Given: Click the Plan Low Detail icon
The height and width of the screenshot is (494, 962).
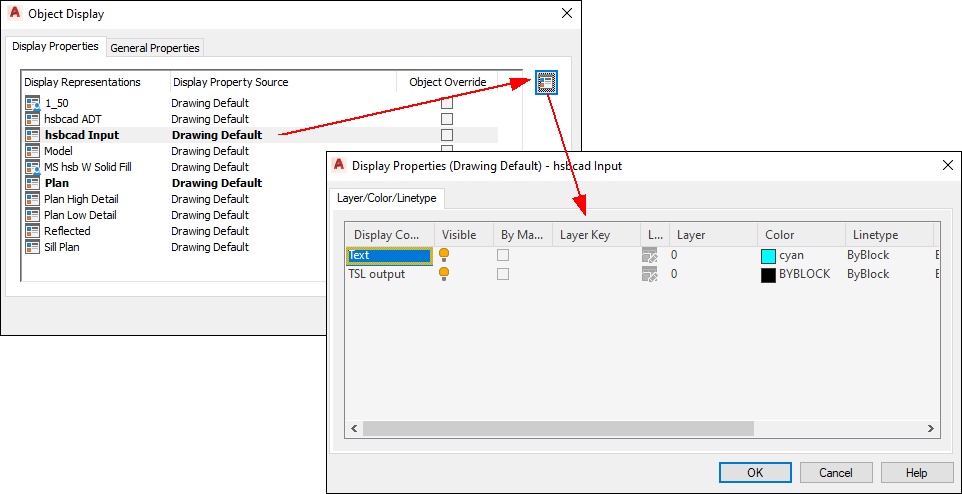Looking at the screenshot, I should 33,215.
